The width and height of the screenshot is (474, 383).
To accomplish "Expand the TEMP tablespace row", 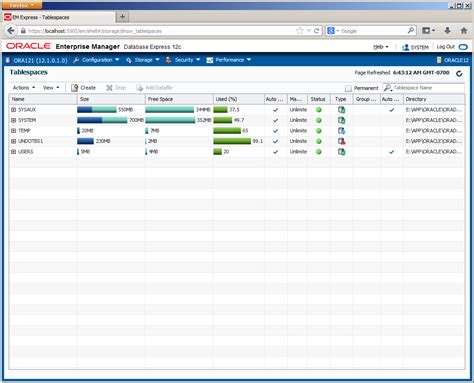I will (x=13, y=131).
